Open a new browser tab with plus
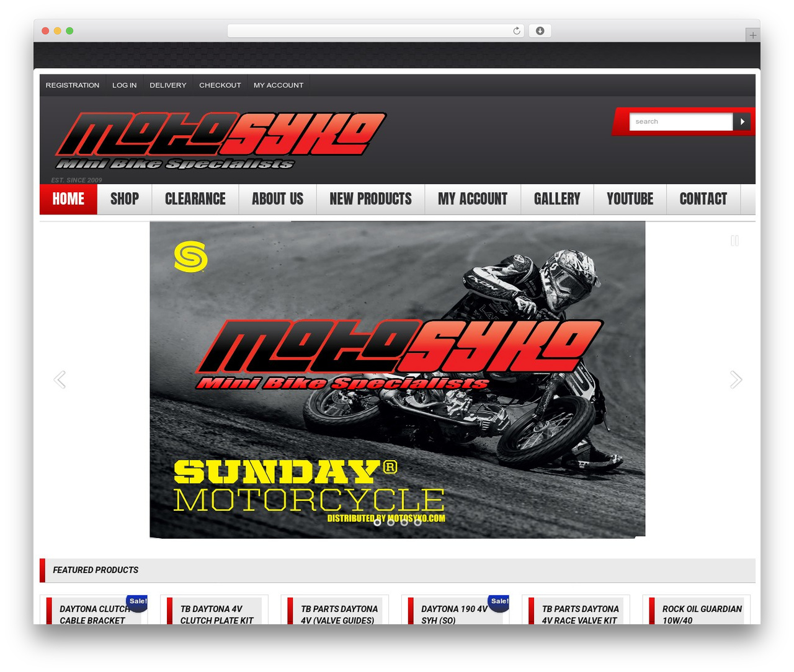The image size is (794, 672). click(x=752, y=35)
